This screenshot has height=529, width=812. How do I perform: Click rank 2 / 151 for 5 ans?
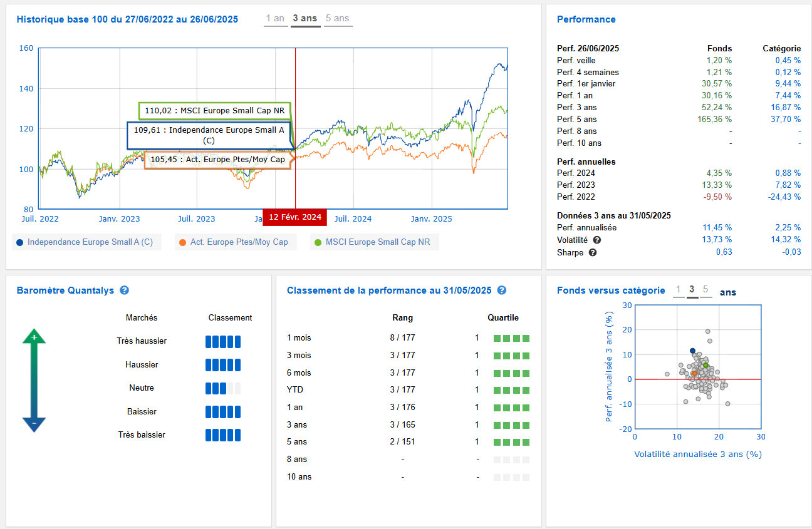[402, 442]
